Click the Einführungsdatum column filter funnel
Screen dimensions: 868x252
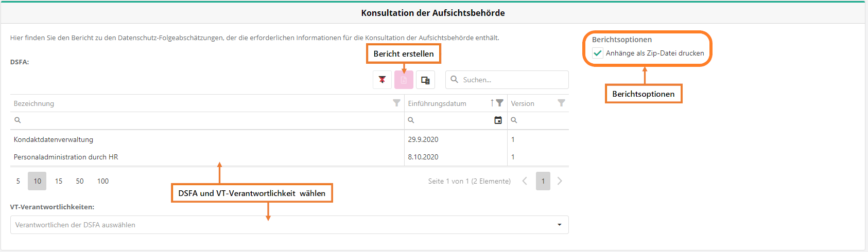(x=500, y=103)
